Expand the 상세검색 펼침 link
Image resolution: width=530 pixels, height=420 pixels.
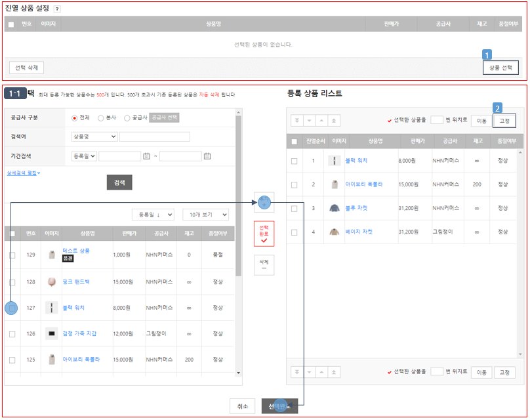(x=24, y=173)
